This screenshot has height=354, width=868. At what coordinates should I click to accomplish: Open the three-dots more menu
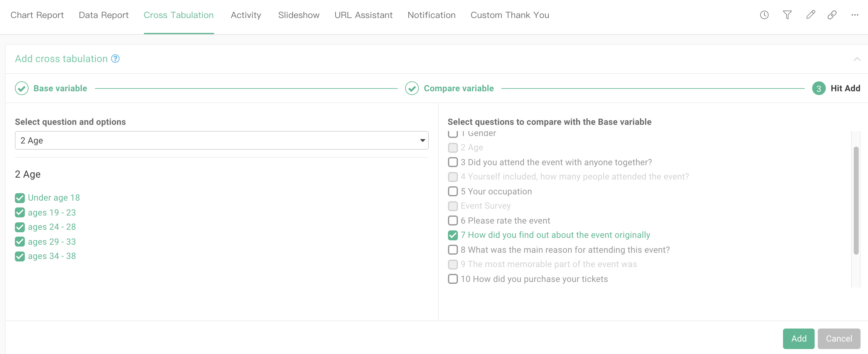[855, 15]
